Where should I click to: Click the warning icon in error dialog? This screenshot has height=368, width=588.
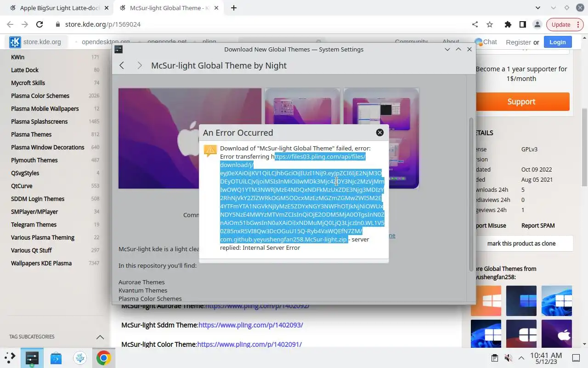pos(210,151)
